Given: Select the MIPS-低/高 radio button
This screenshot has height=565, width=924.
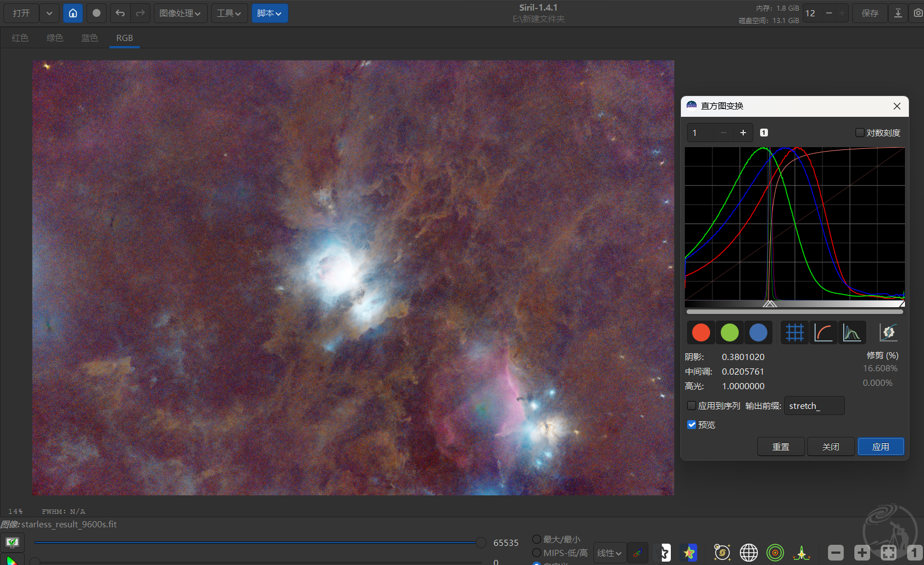Looking at the screenshot, I should pos(537,553).
